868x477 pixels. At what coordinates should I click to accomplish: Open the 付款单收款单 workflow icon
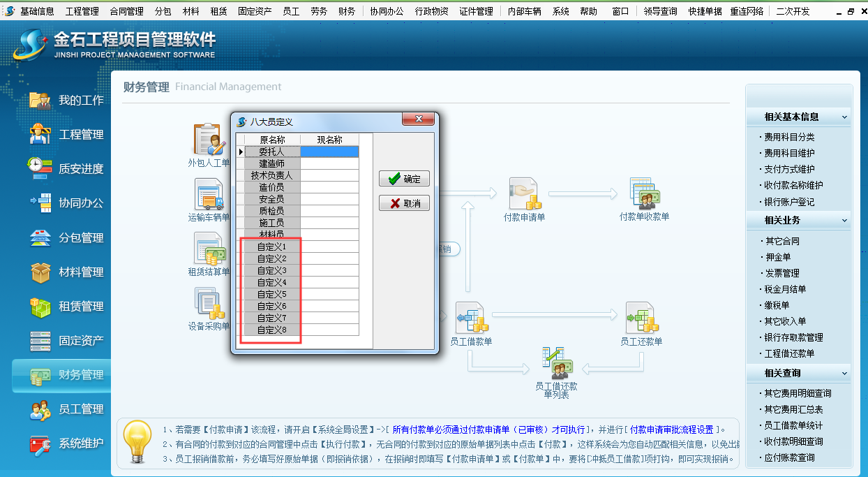tap(644, 199)
